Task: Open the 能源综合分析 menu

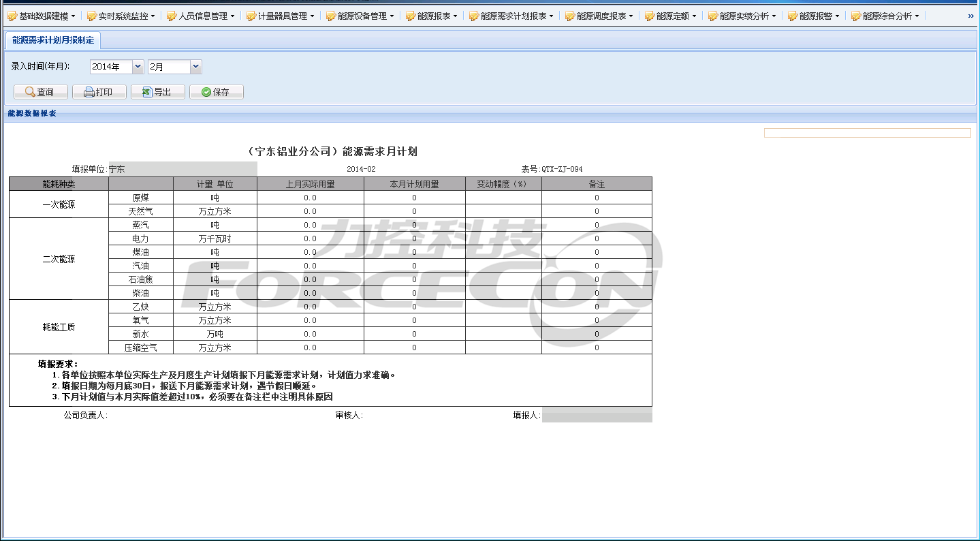Action: [886, 16]
